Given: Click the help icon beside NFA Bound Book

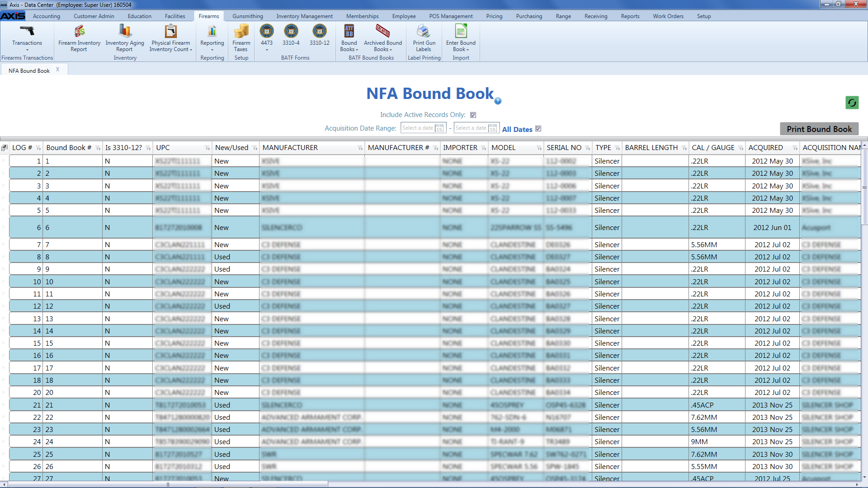Looking at the screenshot, I should (x=498, y=101).
